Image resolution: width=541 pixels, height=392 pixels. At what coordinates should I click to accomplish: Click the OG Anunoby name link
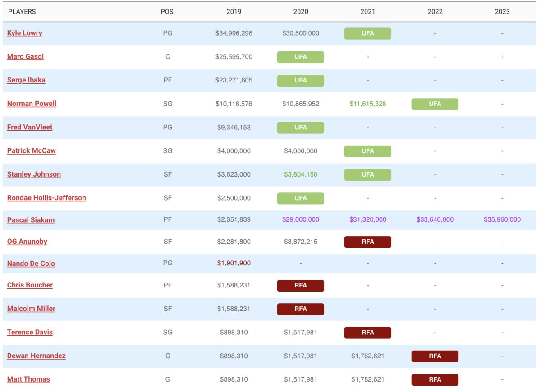[x=27, y=242]
